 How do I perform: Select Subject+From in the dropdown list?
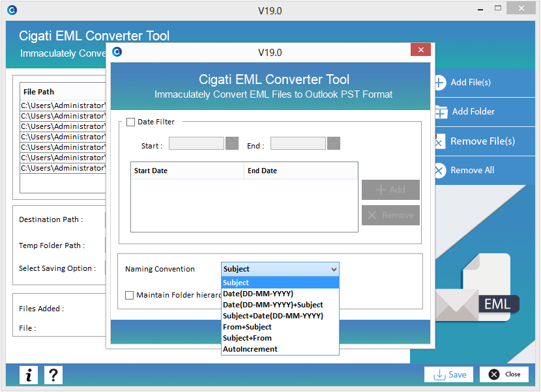click(280, 338)
